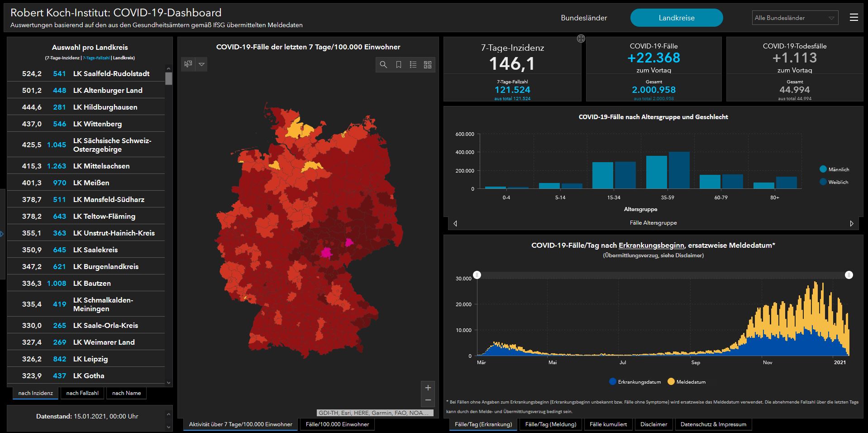The image size is (868, 433).
Task: Open the map search tool
Action: point(383,65)
